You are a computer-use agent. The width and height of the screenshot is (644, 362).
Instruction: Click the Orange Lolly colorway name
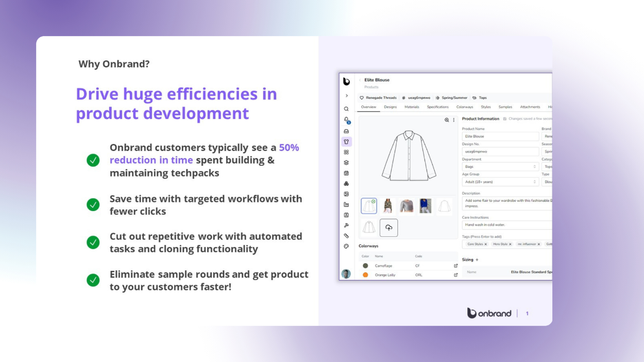click(x=385, y=275)
